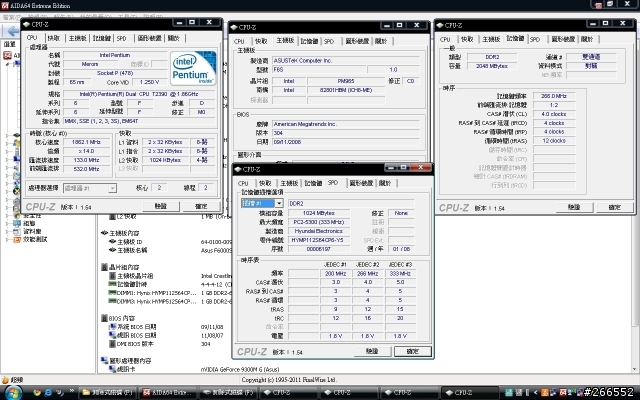Click the 1862.1 MHz core speed value
The height and width of the screenshot is (400, 640).
pyautogui.click(x=86, y=142)
